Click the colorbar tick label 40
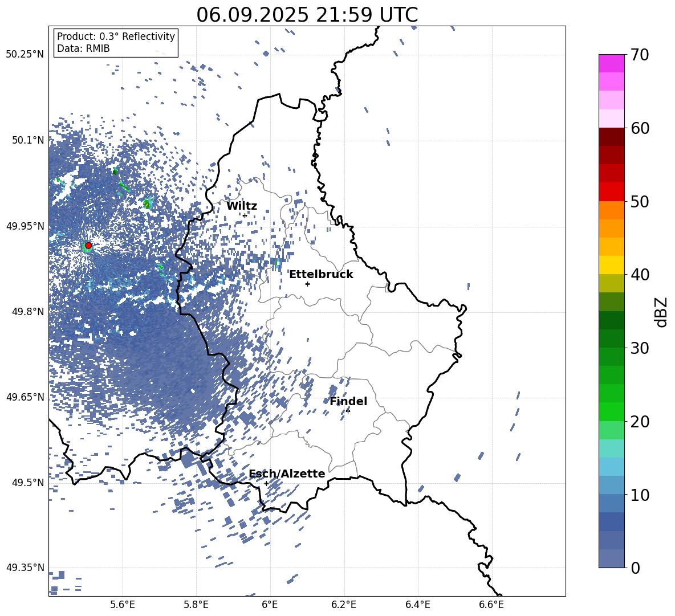This screenshot has width=675, height=616. 639,275
